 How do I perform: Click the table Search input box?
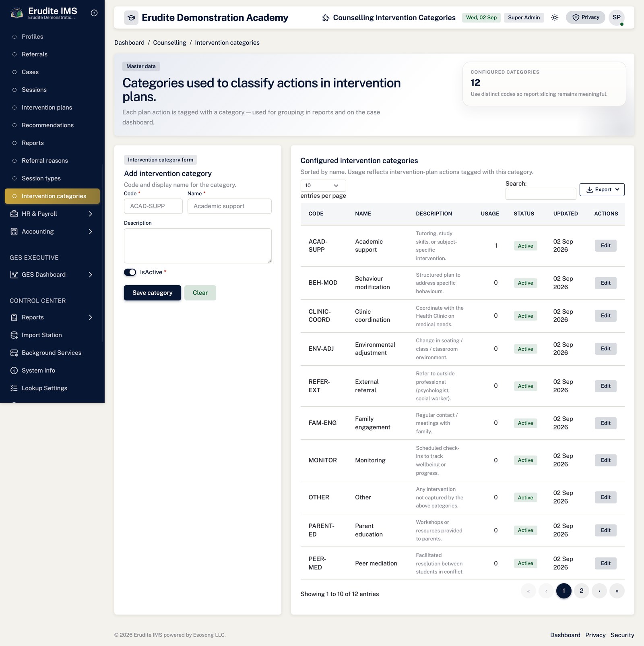(541, 194)
